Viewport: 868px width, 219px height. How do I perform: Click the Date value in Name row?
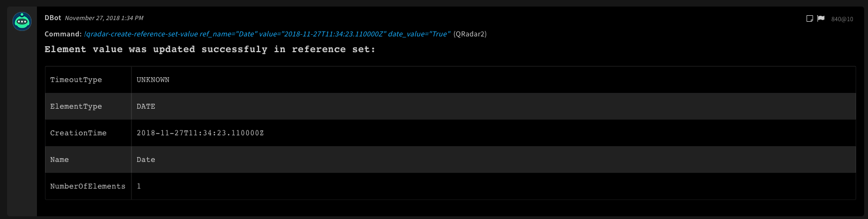146,160
